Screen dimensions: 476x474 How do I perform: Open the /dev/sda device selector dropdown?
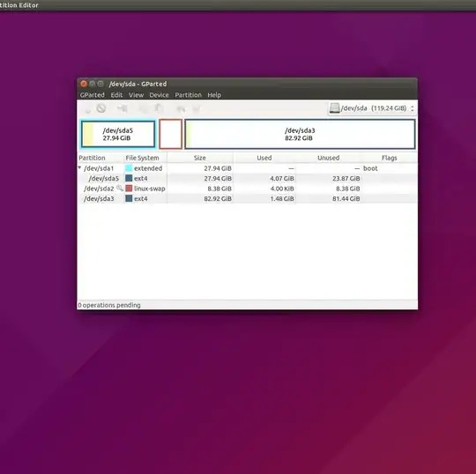372,108
